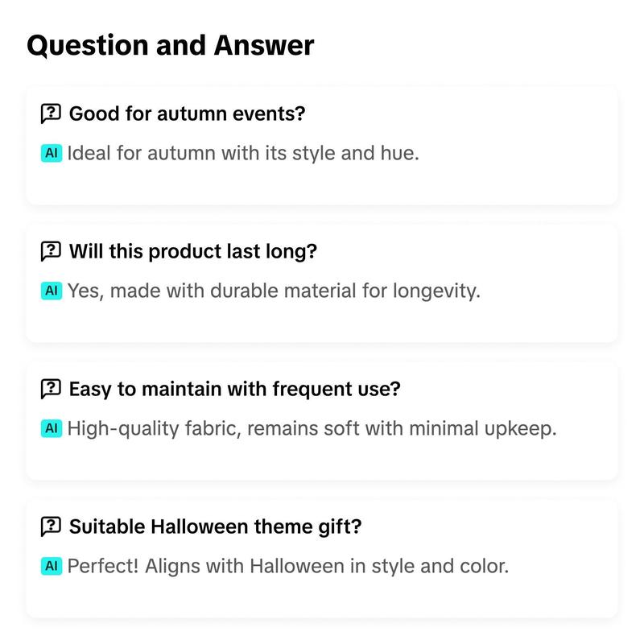Image resolution: width=644 pixels, height=644 pixels.
Task: Click AI badge before Ideal for autumn answer
Action: (x=52, y=153)
